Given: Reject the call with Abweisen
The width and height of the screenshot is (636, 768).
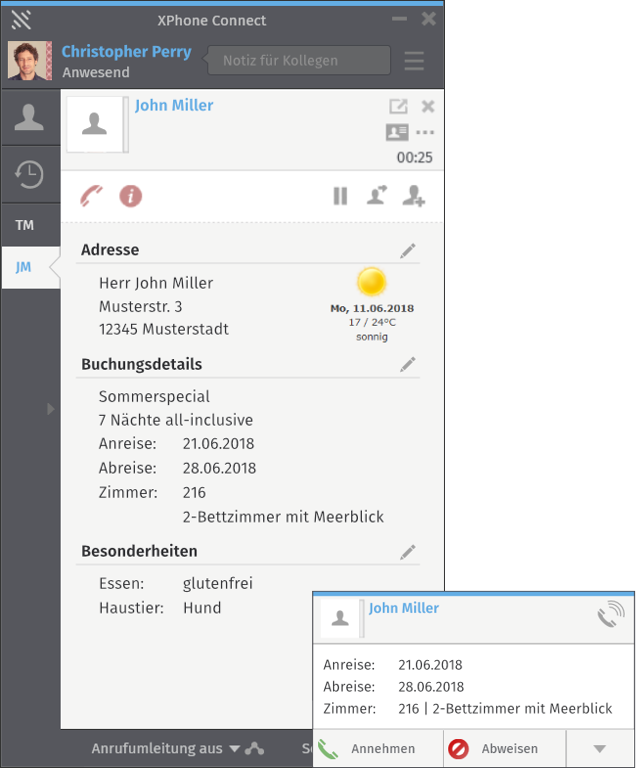Looking at the screenshot, I should [505, 748].
